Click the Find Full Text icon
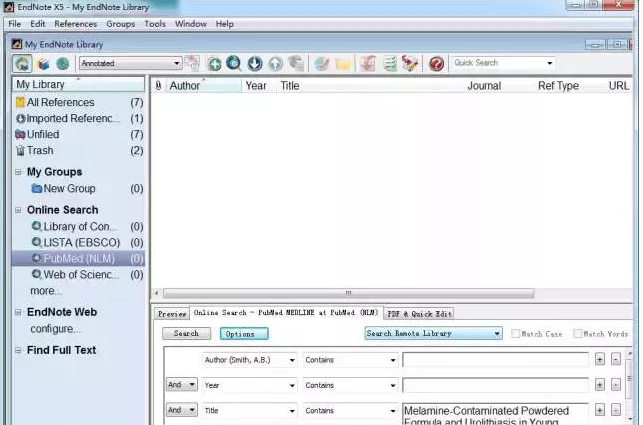Screen dimensions: 643x425 296,64
